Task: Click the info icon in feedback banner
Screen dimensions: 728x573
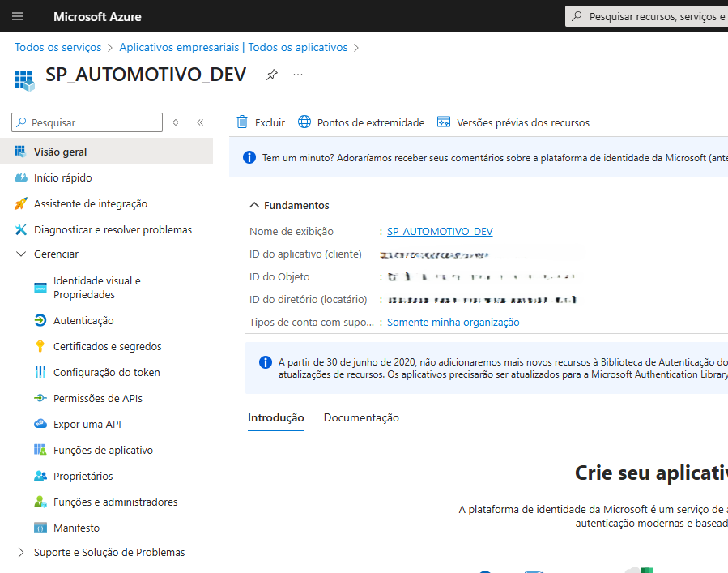Action: [x=249, y=157]
